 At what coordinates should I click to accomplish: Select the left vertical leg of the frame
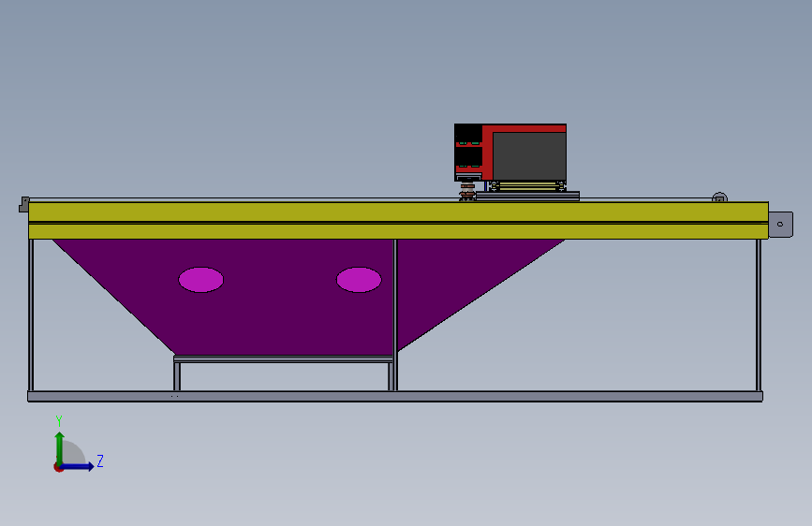click(31, 314)
